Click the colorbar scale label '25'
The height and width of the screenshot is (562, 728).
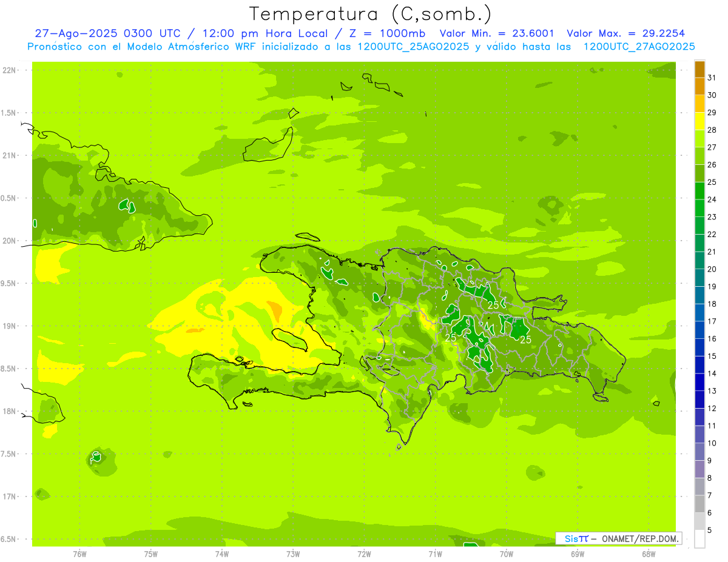(x=712, y=182)
